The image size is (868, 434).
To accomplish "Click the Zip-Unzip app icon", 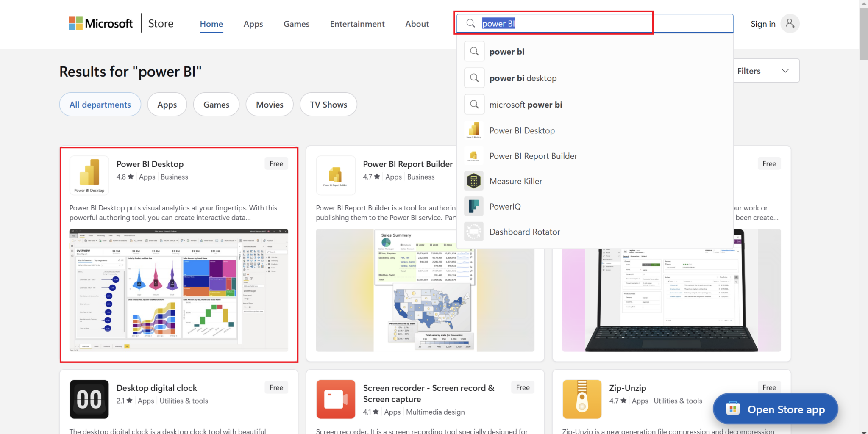I will (x=582, y=399).
